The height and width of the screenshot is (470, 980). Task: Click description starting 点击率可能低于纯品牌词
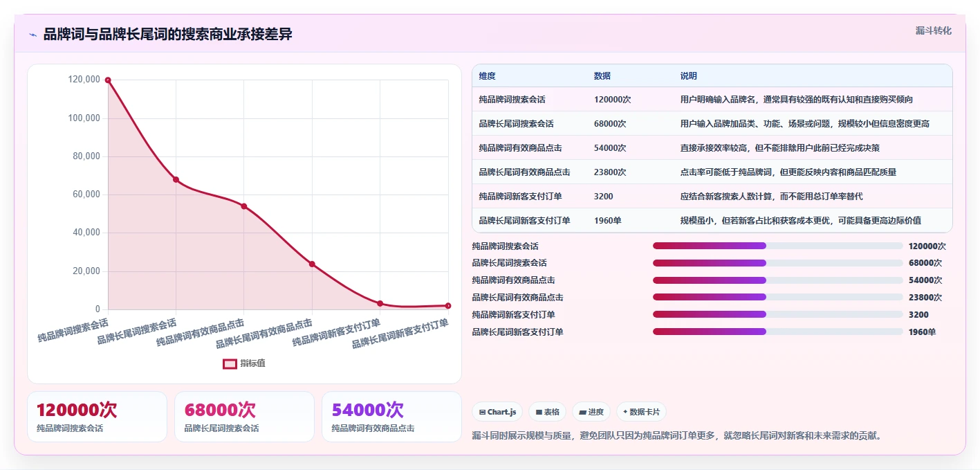tap(788, 172)
